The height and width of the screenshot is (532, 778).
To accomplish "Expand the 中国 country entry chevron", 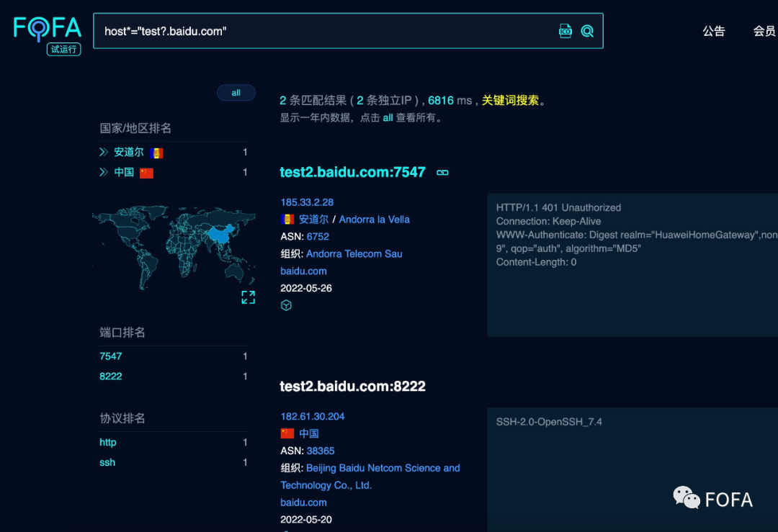I will (103, 172).
